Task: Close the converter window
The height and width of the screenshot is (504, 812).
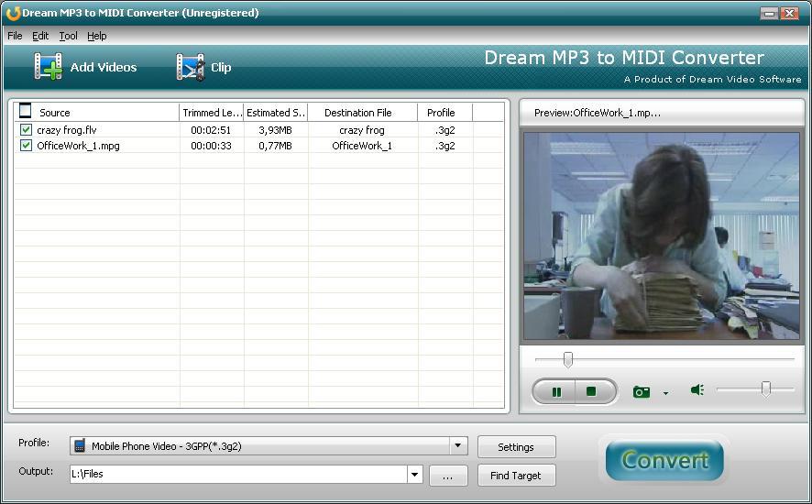Action: point(790,14)
